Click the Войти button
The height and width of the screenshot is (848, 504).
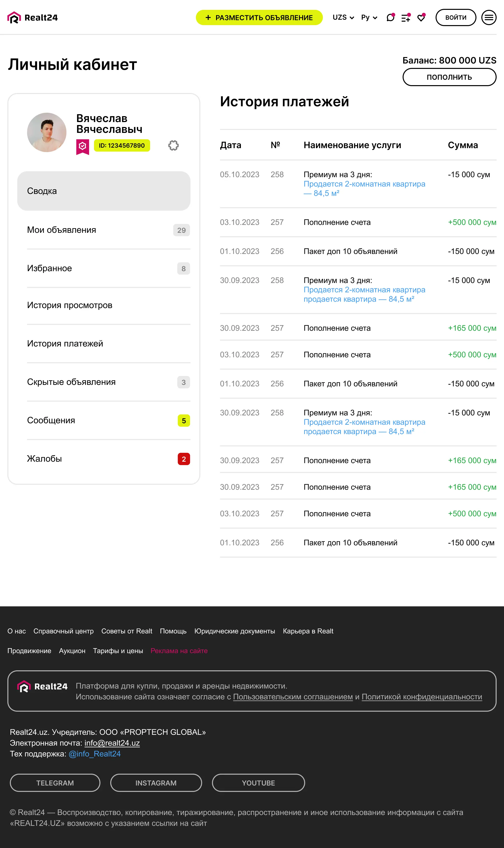(x=456, y=17)
